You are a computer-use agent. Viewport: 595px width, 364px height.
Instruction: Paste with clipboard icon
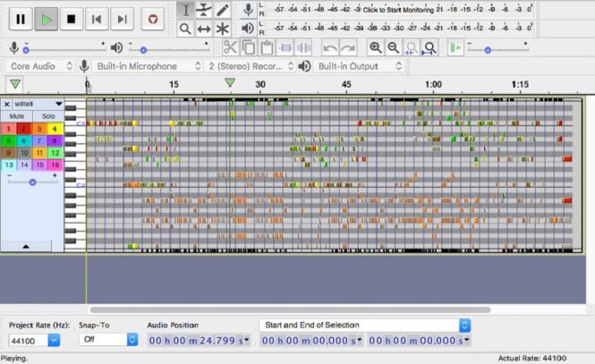click(267, 47)
